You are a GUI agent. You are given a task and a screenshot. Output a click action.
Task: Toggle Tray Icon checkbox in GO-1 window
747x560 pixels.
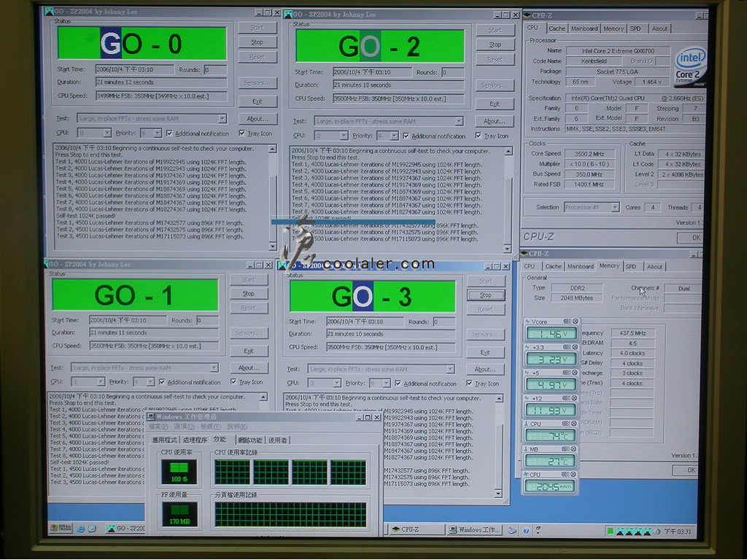coord(233,381)
